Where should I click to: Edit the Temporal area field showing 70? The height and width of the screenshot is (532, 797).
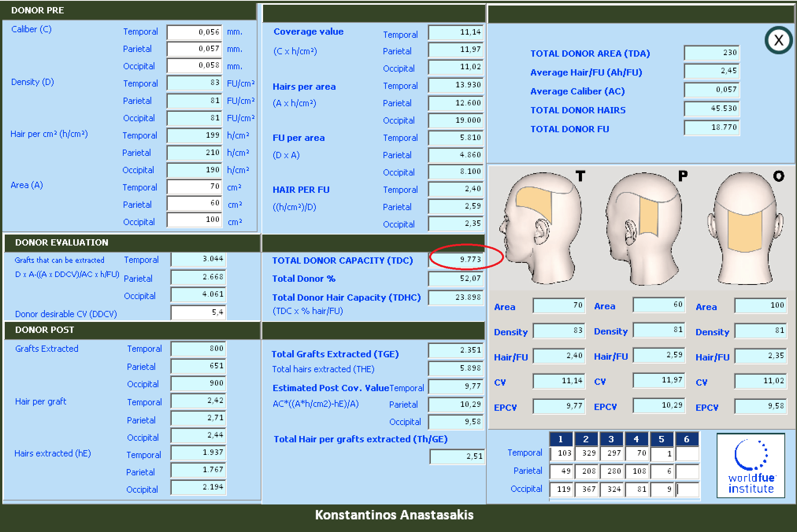195,187
